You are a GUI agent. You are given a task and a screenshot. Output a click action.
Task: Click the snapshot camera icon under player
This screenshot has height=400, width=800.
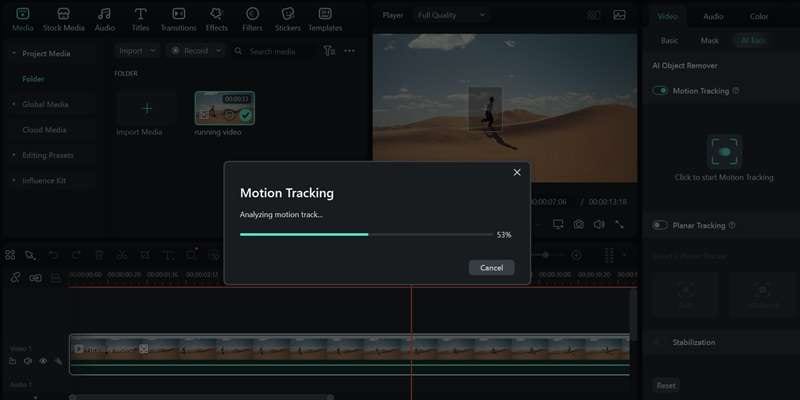578,224
